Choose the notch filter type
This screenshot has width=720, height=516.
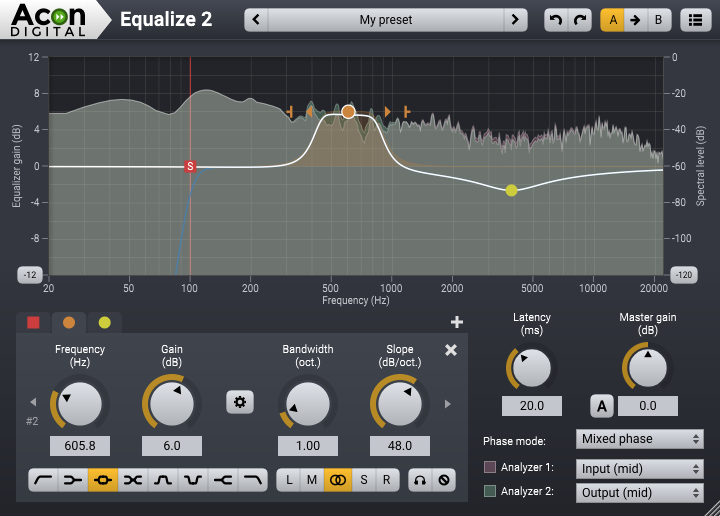tap(193, 480)
